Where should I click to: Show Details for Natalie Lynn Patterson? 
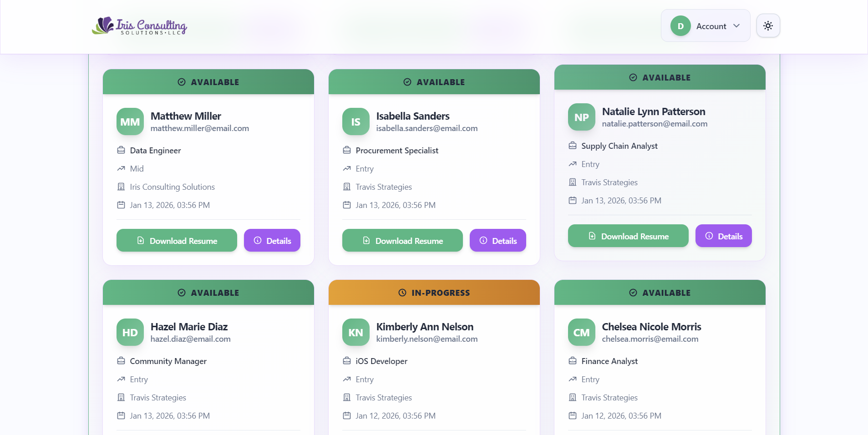coord(723,236)
